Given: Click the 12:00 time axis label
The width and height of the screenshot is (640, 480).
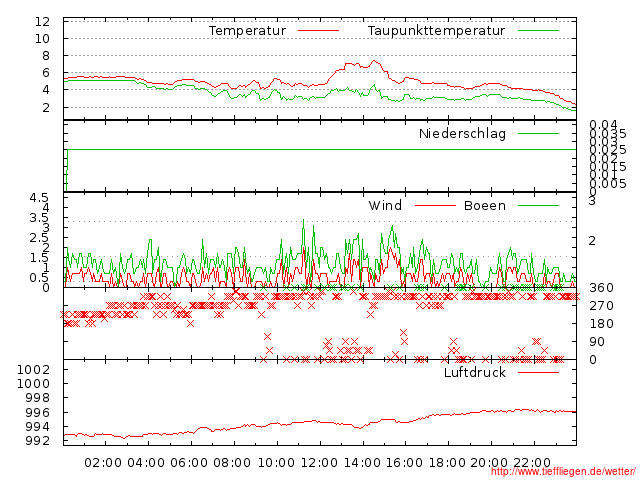Looking at the screenshot, I should [319, 463].
